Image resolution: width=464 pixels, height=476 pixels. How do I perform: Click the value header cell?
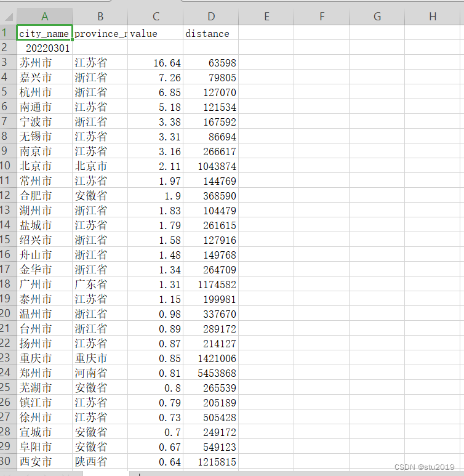point(156,33)
